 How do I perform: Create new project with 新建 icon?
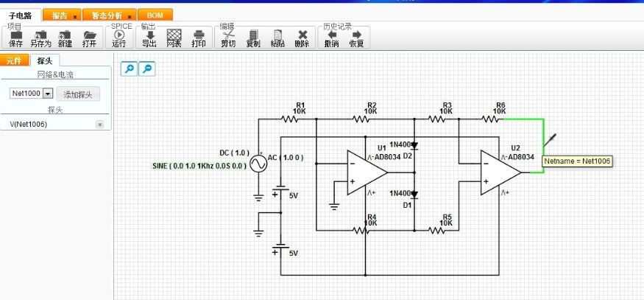click(65, 35)
